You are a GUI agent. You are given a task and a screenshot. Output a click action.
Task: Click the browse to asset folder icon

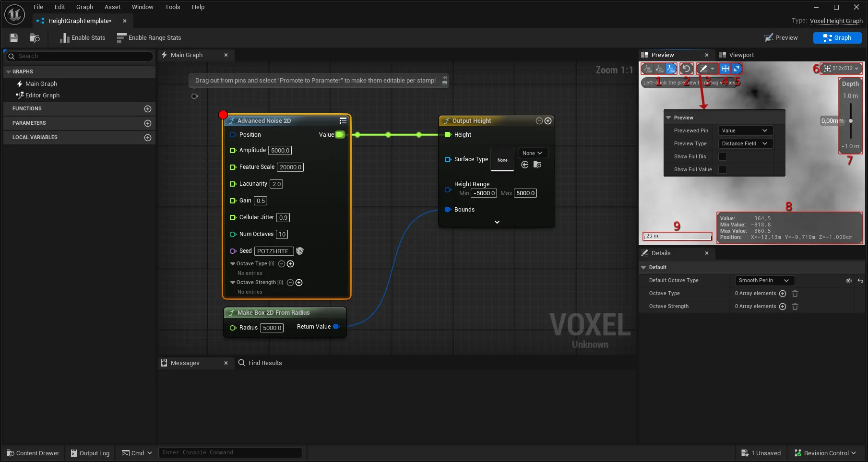tap(35, 38)
